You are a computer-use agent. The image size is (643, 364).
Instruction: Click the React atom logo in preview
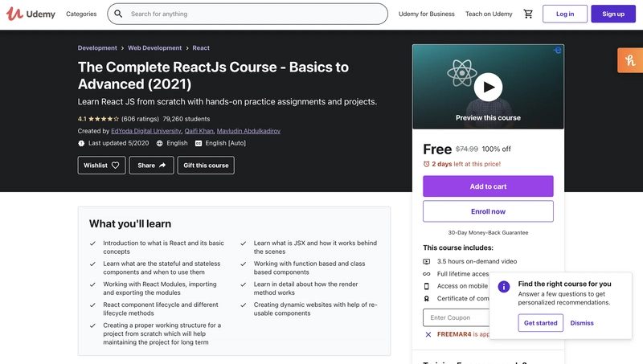(x=461, y=73)
